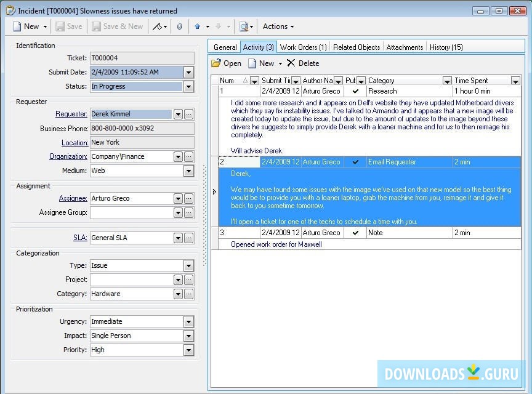Open the Actions menu in the toolbar
Screen dimensions: 532x394
point(278,26)
